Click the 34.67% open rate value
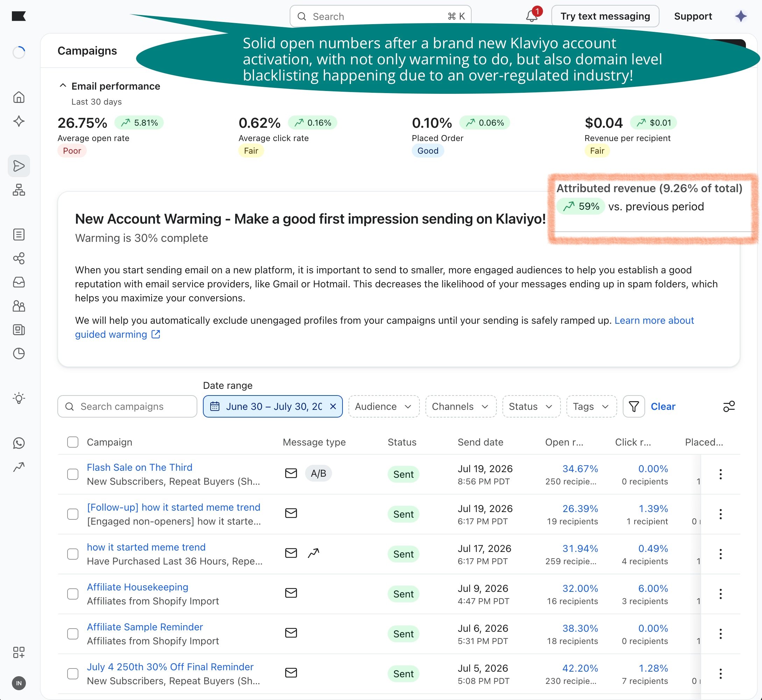Image resolution: width=762 pixels, height=700 pixels. (x=580, y=469)
